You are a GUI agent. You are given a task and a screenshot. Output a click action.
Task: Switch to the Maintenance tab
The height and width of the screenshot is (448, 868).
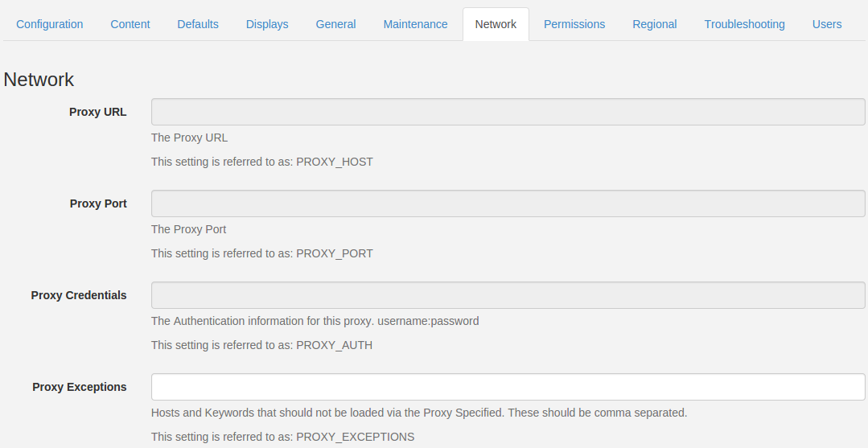[415, 24]
